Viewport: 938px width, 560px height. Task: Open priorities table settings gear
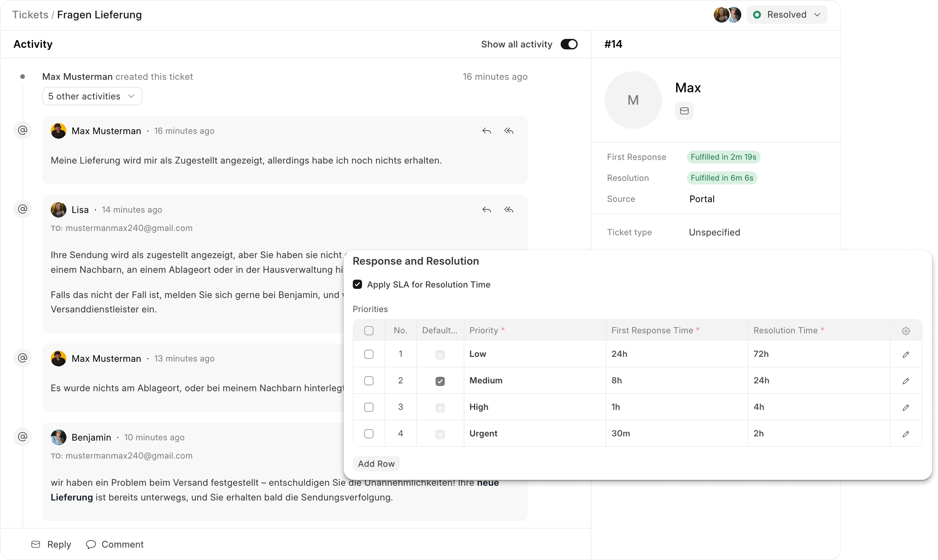906,331
